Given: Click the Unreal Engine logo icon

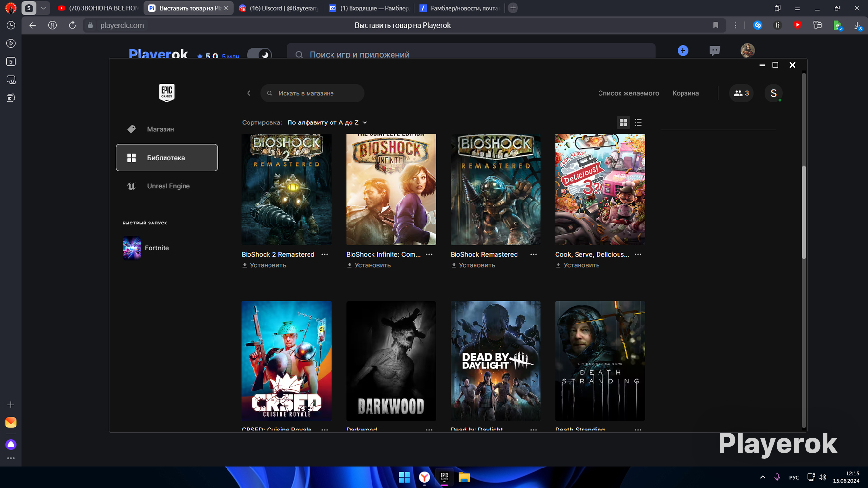Looking at the screenshot, I should tap(131, 186).
